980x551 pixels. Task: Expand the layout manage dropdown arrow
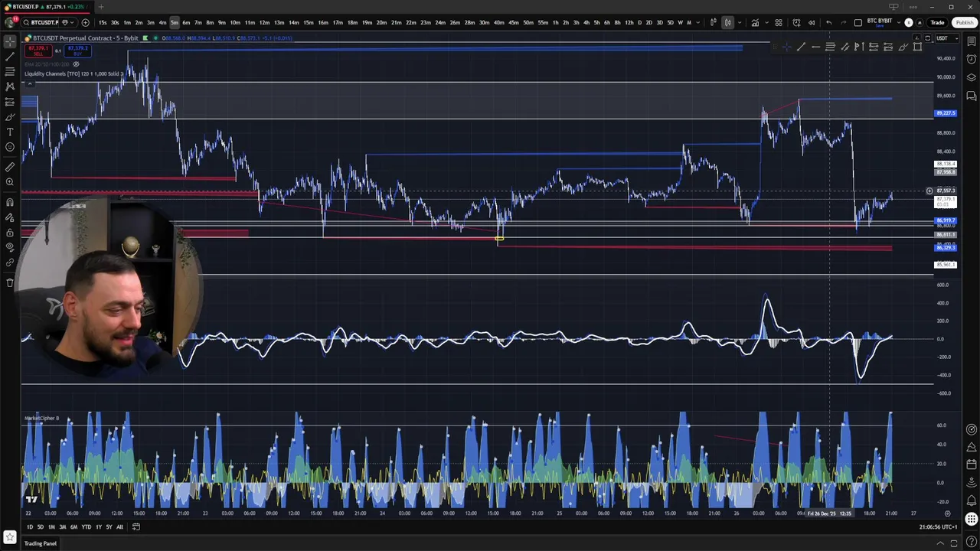[899, 22]
